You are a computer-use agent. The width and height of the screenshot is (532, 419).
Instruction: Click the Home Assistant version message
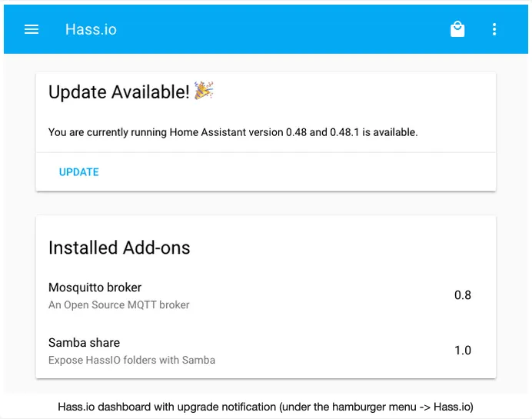click(x=233, y=132)
